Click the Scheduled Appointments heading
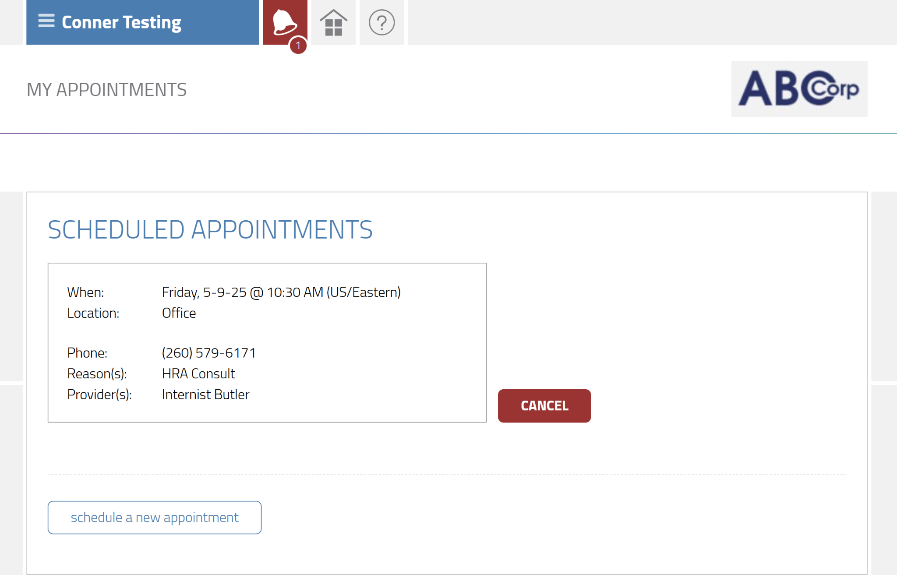This screenshot has width=897, height=588. click(210, 230)
